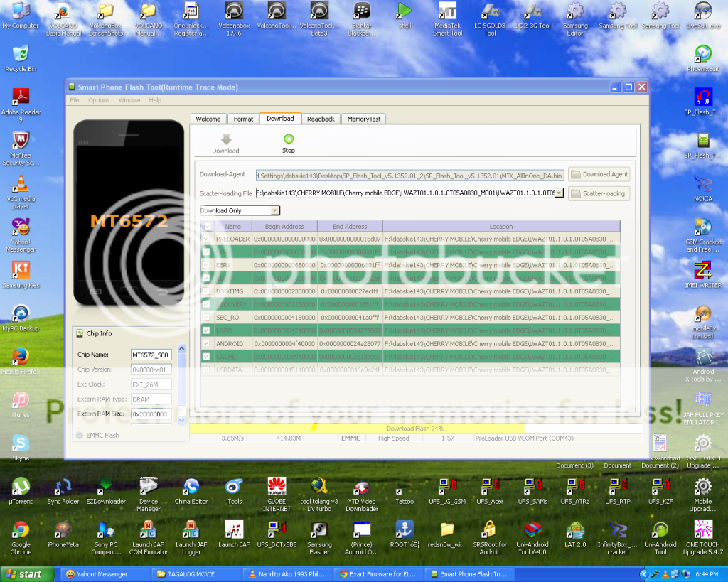Screen dimensions: 728x582
Task: Click the Download arrow icon
Action: pos(225,139)
